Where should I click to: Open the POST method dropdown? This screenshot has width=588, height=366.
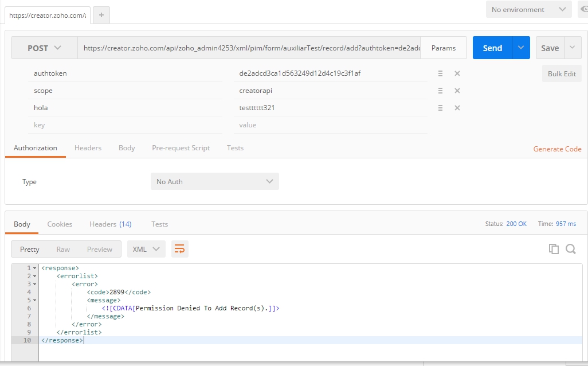(x=44, y=48)
